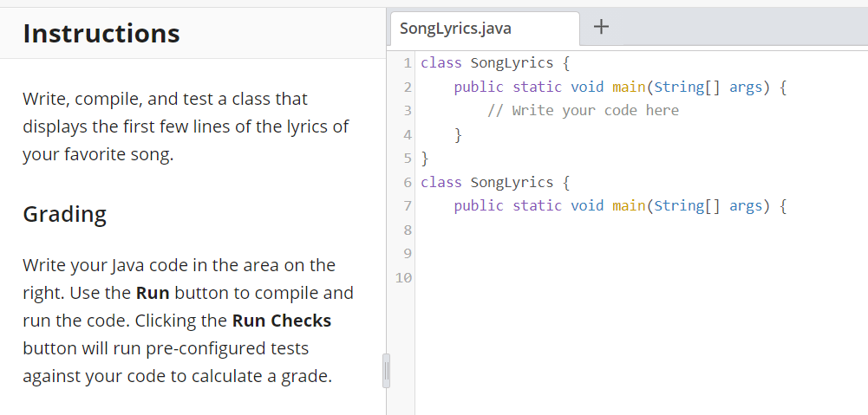Screen dimensions: 868x415
Task: Click the Grading heading
Action: coord(65,214)
